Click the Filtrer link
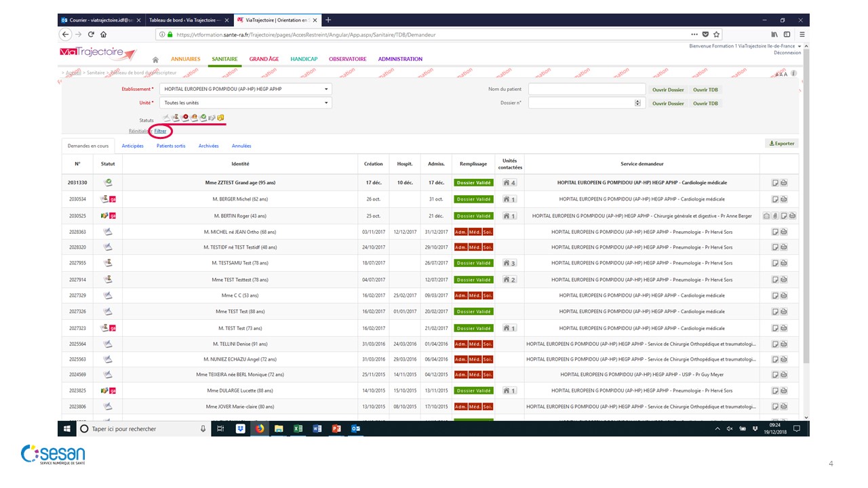The image size is (868, 488). (160, 131)
